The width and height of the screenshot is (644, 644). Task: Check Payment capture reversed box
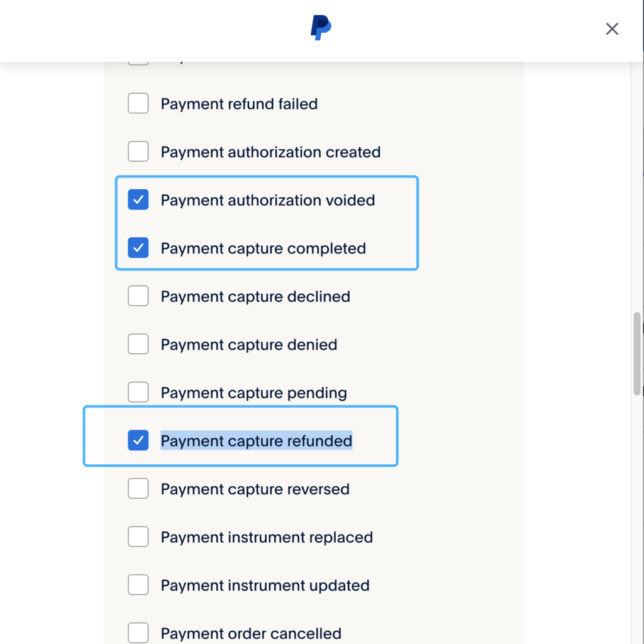138,489
